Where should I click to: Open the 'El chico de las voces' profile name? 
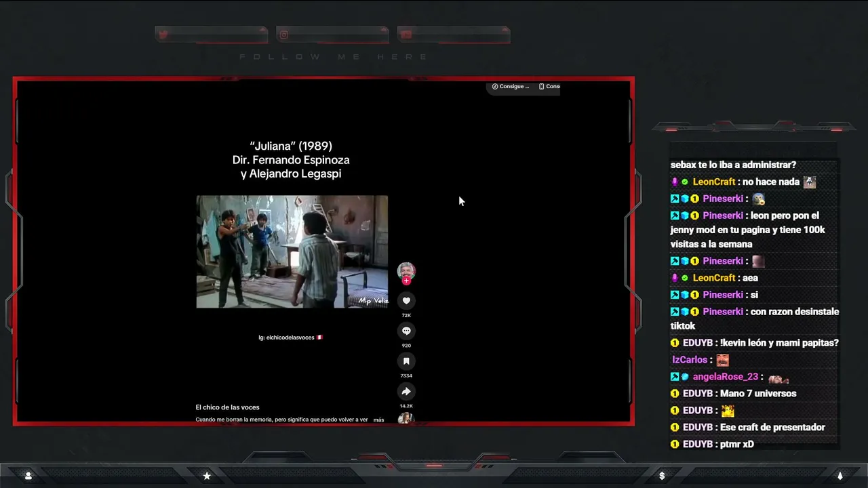227,407
